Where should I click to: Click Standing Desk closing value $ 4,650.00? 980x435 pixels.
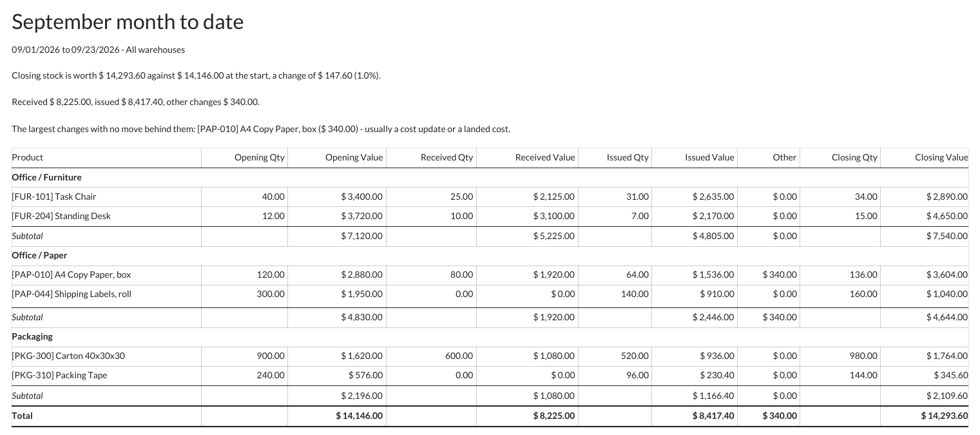tap(946, 216)
